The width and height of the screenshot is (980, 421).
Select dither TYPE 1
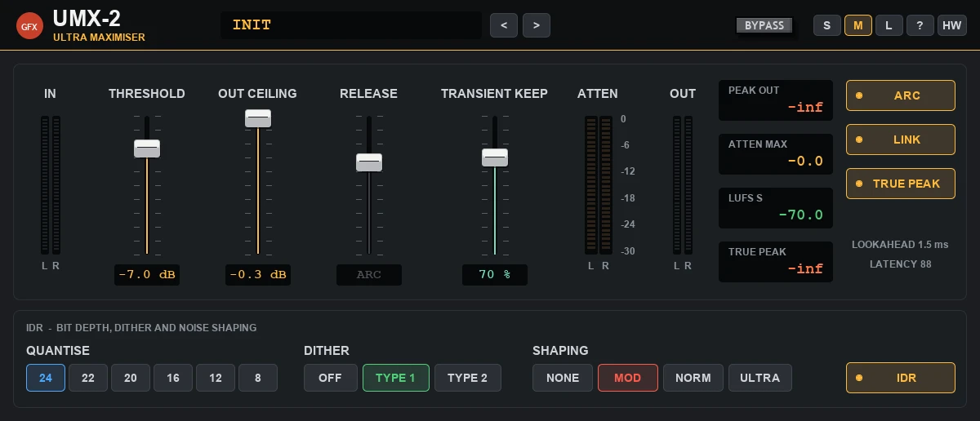[396, 378]
